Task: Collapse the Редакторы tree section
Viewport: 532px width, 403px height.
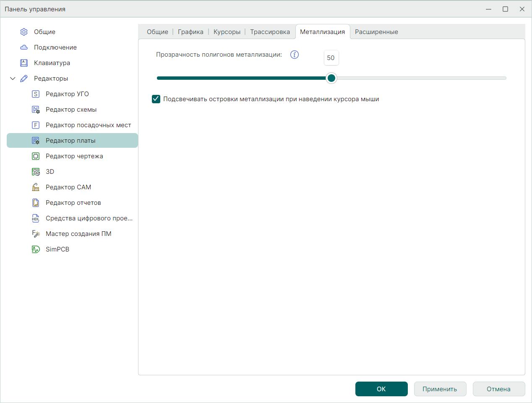Action: [13, 79]
